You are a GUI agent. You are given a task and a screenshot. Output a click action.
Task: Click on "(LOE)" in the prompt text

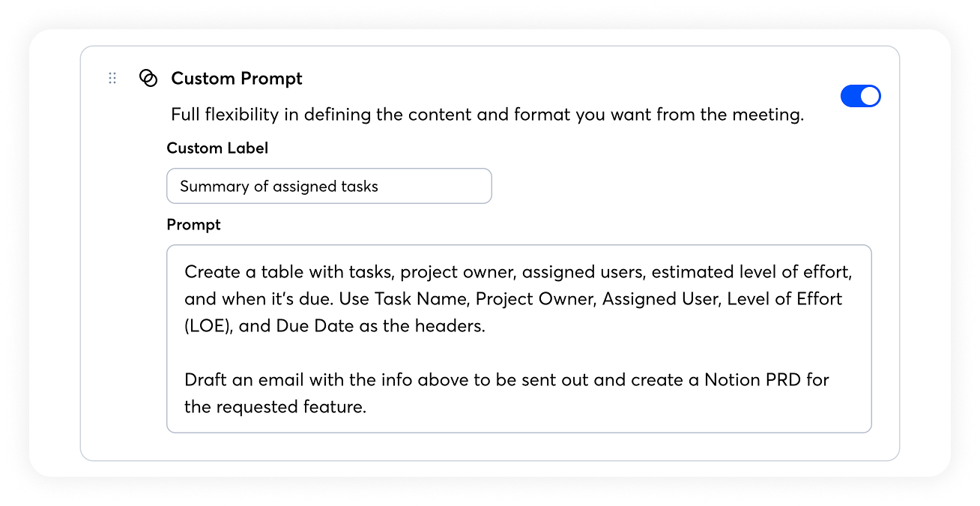209,326
